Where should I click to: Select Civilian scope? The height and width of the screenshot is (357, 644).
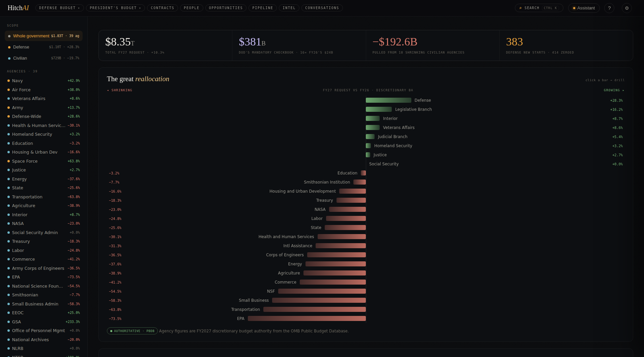(x=43, y=58)
